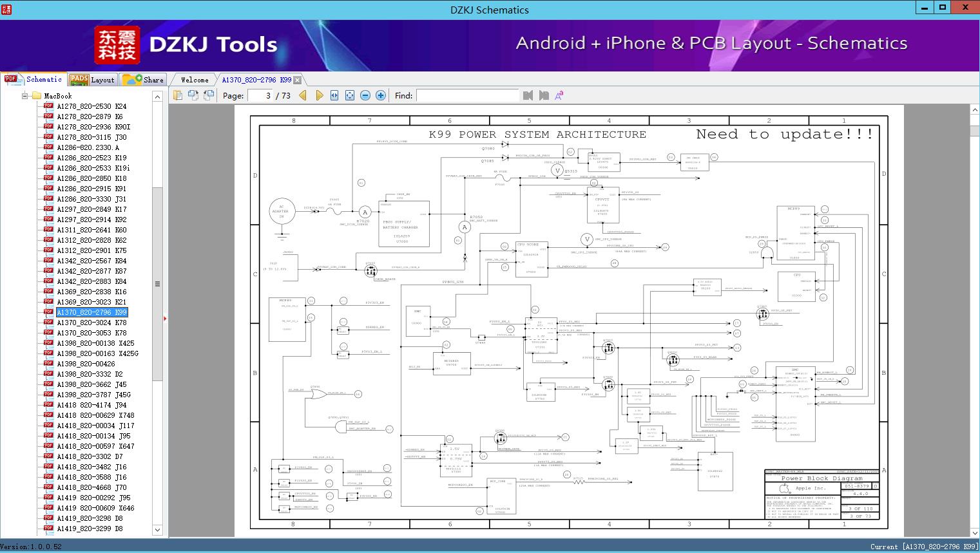
Task: Open A1398_820-00138 X425 schematic
Action: (x=95, y=343)
